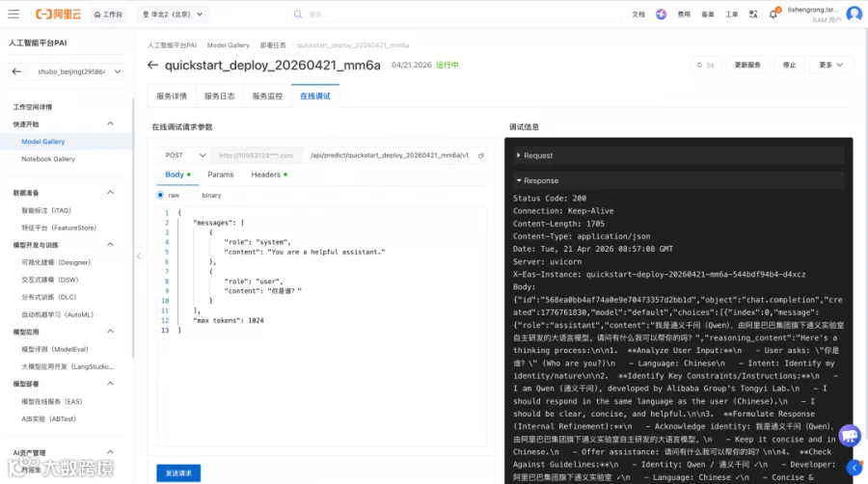Image resolution: width=868 pixels, height=484 pixels.
Task: Open A/B实验 (ABTest) item
Action: click(49, 418)
